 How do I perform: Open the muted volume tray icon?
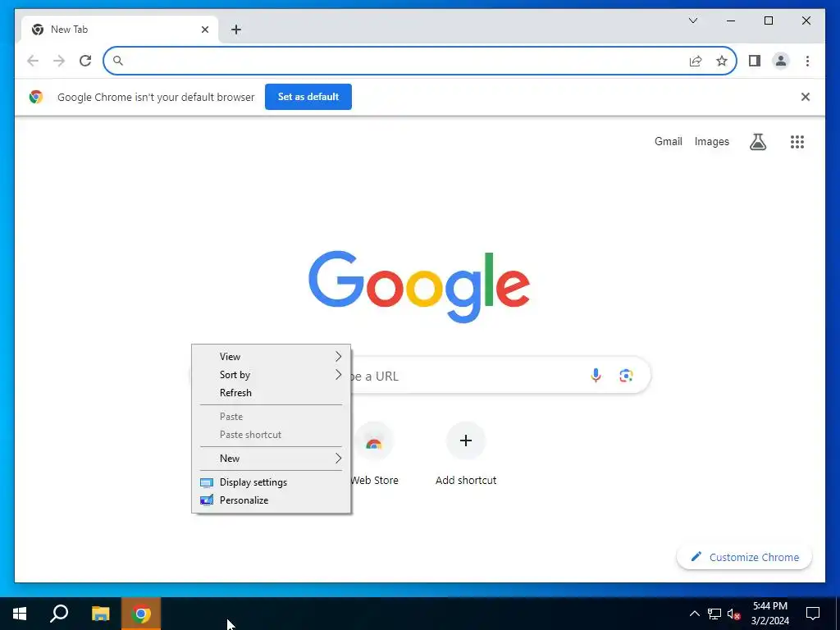734,614
